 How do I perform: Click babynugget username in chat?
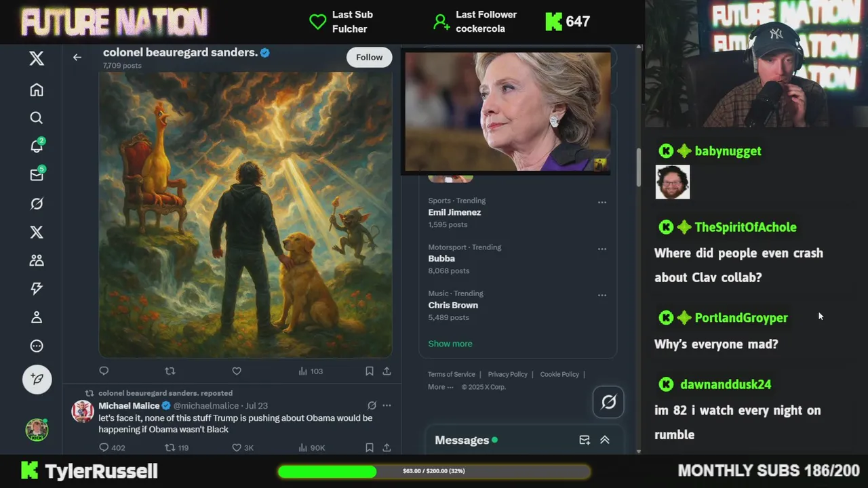click(x=728, y=151)
